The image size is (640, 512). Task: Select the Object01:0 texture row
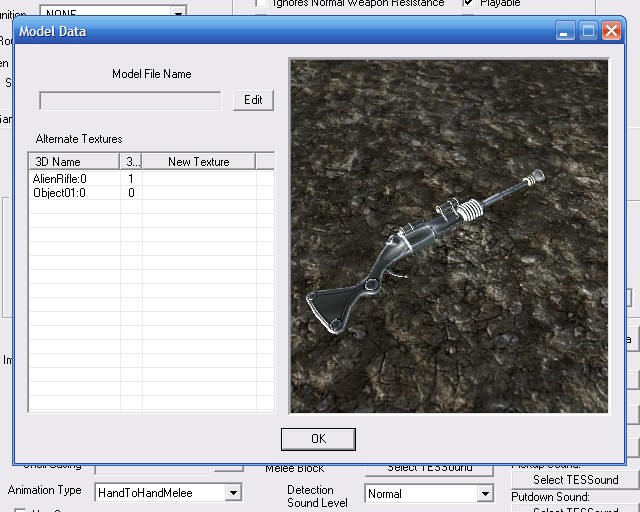tap(60, 193)
